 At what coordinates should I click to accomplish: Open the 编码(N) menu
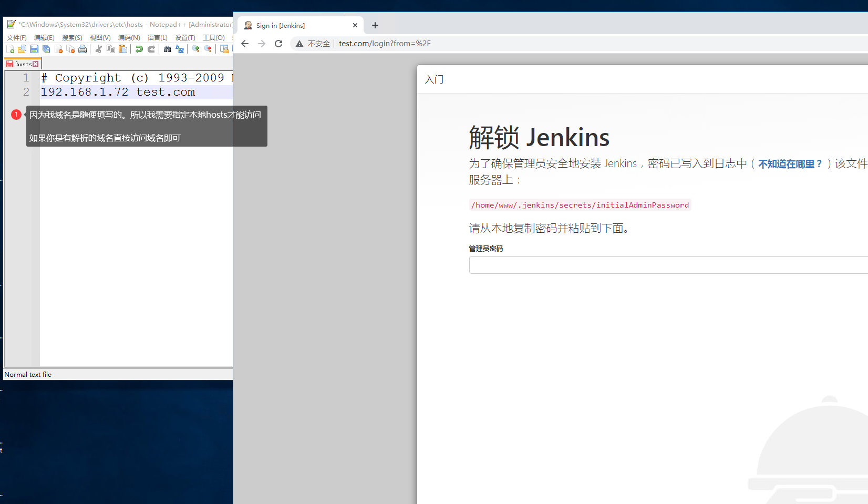[x=129, y=38]
